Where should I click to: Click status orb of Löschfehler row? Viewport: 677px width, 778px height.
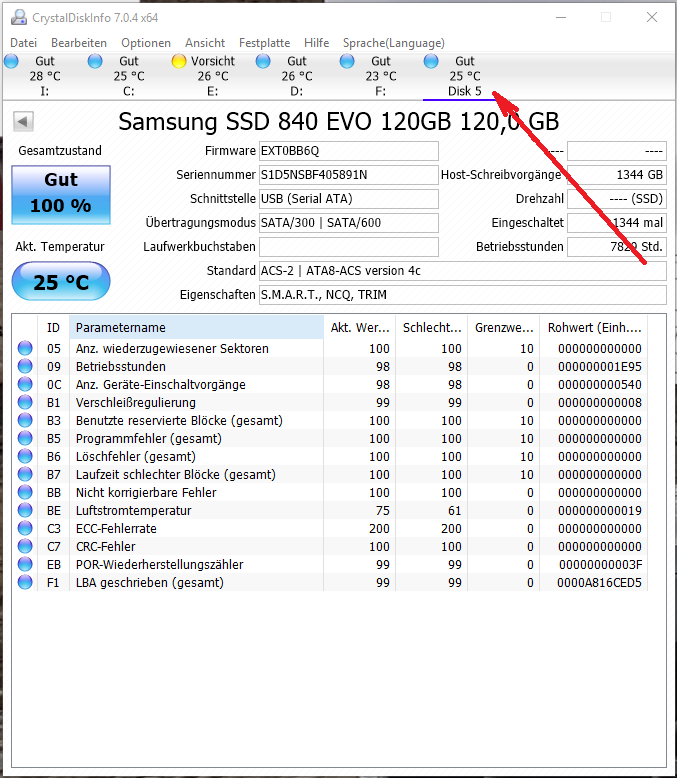pos(25,456)
